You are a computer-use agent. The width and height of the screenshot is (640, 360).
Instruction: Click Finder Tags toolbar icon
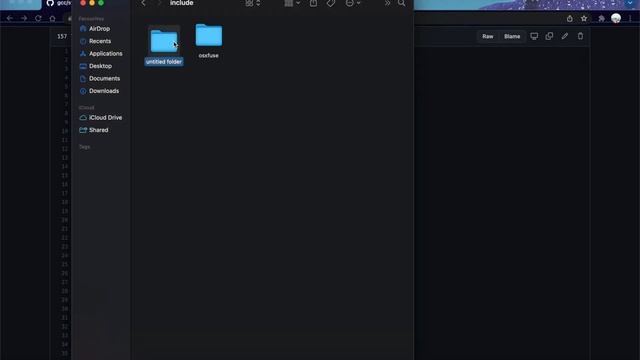point(331,3)
